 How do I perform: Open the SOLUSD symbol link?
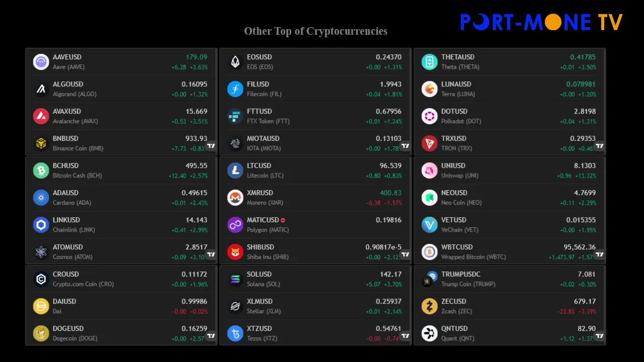259,274
